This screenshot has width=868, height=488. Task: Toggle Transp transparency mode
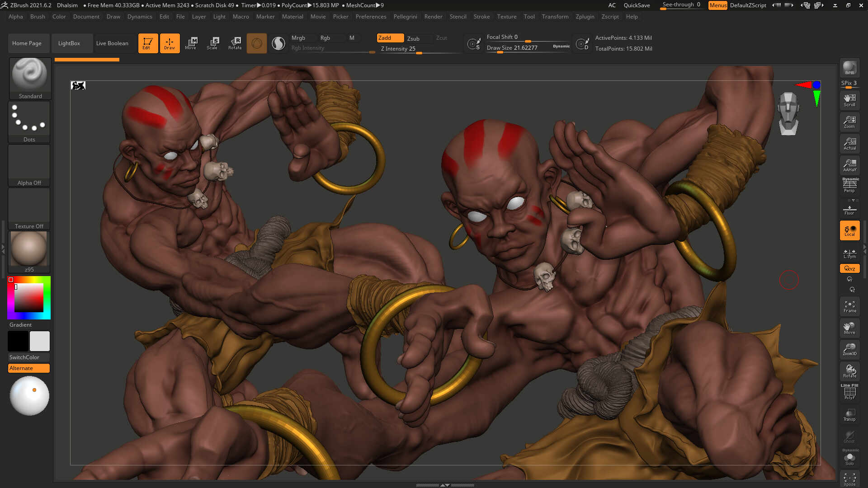(849, 415)
